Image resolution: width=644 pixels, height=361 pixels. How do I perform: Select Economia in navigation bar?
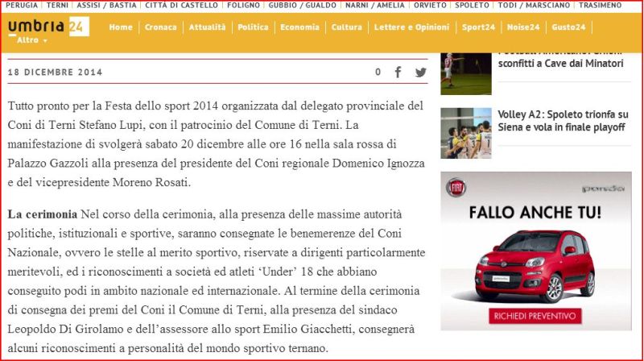click(299, 27)
